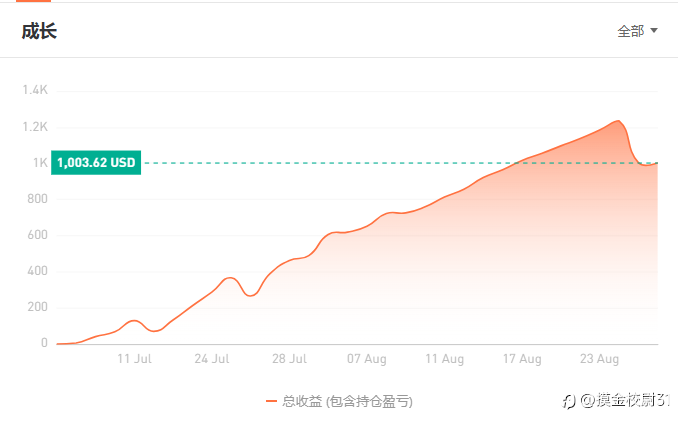Select the 07 Aug date tick

367,359
